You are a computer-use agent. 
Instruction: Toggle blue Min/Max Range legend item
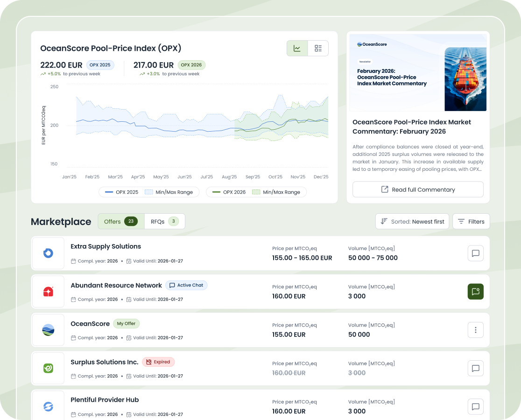169,192
